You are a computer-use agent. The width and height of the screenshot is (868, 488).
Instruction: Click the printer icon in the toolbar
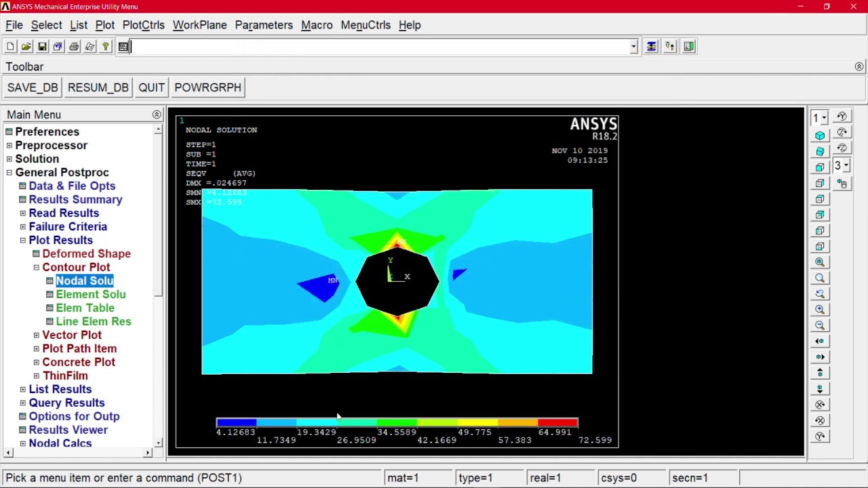point(74,47)
